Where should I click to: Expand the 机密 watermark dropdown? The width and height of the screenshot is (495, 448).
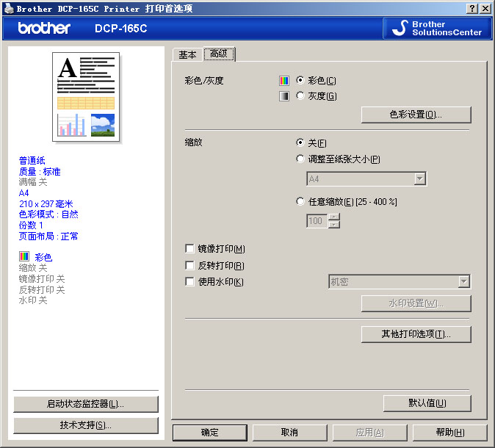click(x=463, y=281)
